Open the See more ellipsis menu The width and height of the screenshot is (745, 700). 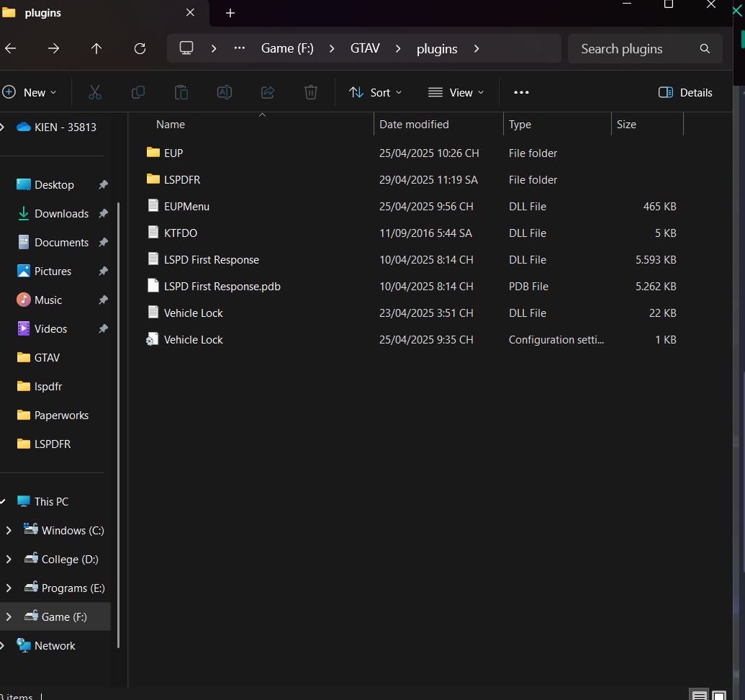[521, 92]
